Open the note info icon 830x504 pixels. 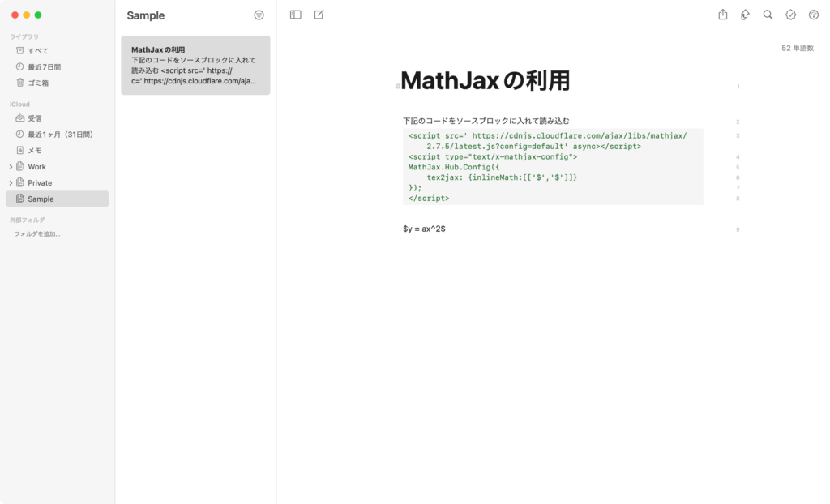813,15
